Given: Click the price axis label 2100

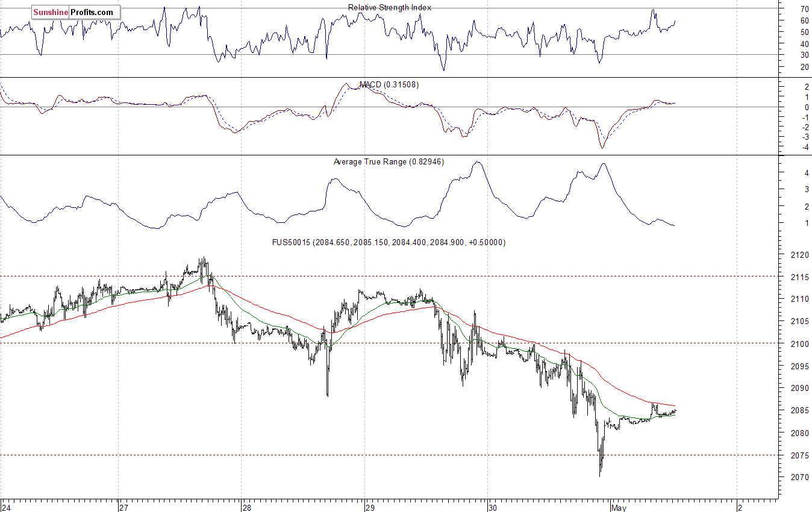Looking at the screenshot, I should 799,344.
